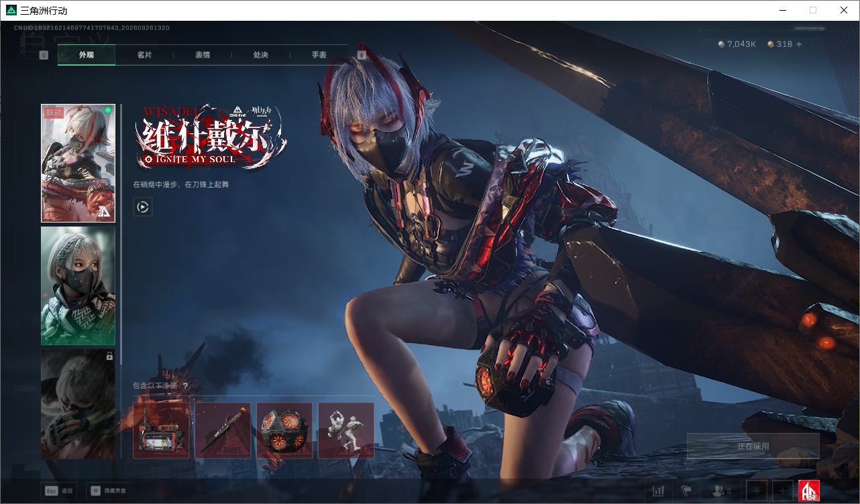860x504 pixels.
Task: Select the locked grayscale skin thumbnail
Action: [78, 403]
